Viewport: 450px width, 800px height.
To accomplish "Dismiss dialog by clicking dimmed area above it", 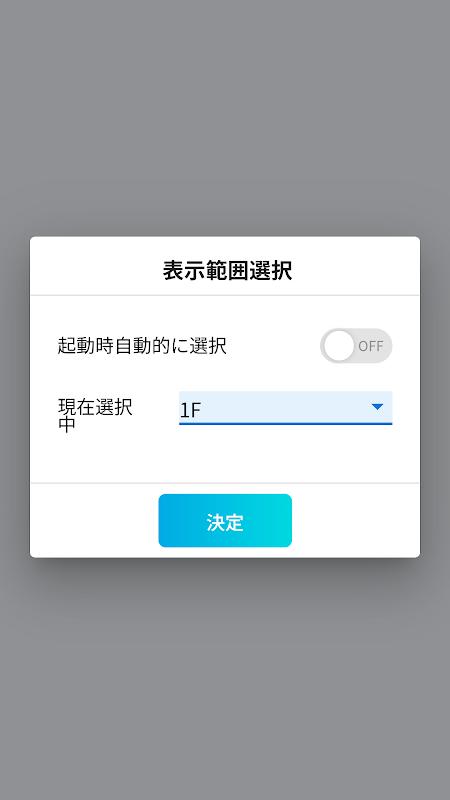I will pyautogui.click(x=225, y=117).
